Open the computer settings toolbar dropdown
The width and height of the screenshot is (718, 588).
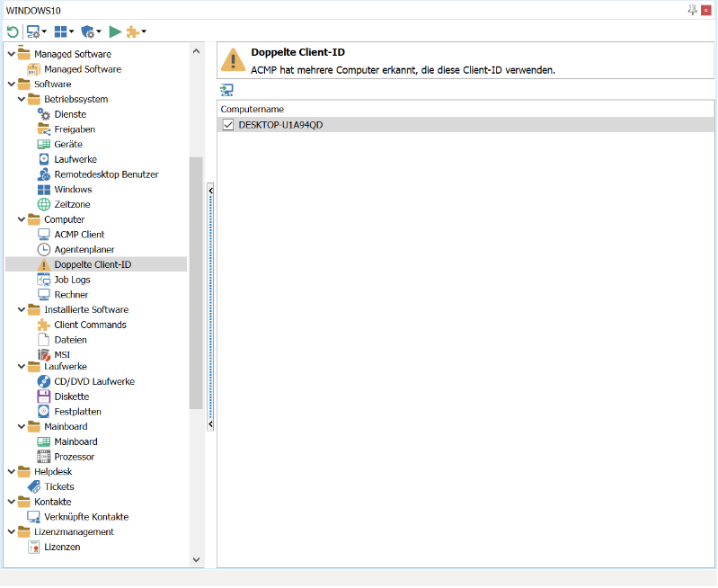[37, 31]
